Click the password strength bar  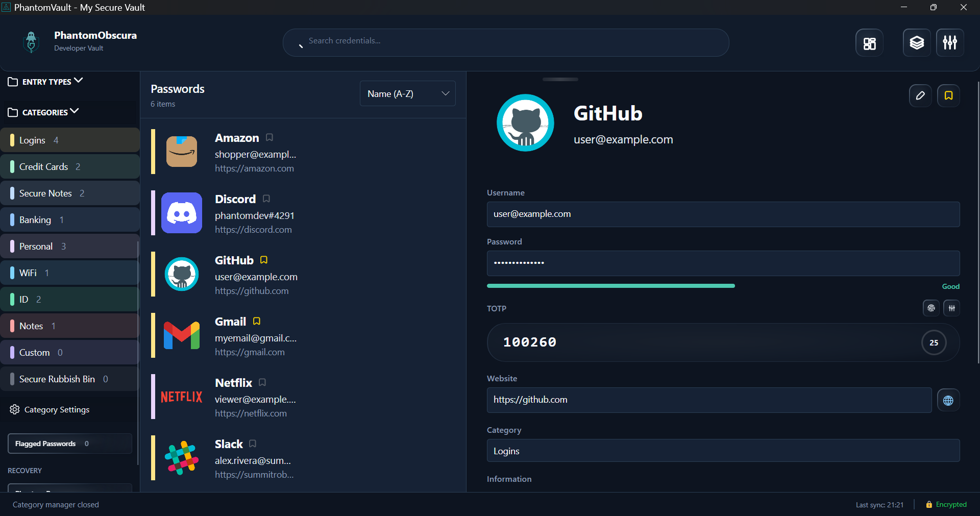point(610,286)
